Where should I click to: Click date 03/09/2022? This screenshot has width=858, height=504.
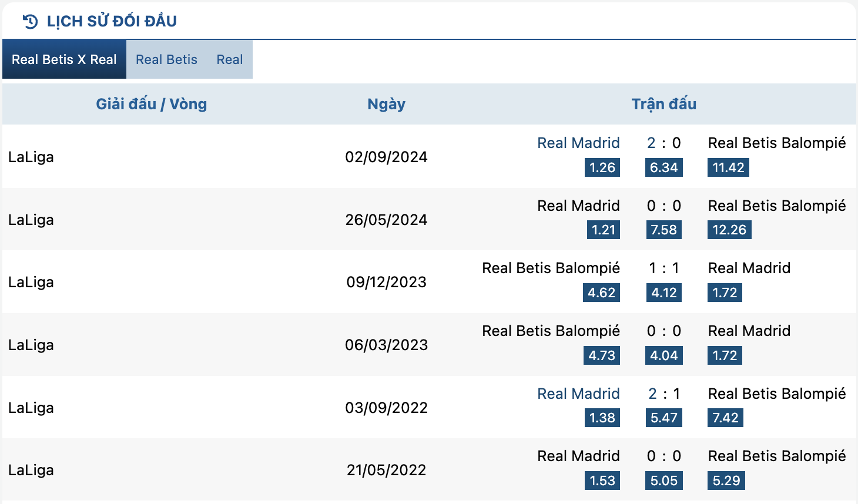click(386, 408)
